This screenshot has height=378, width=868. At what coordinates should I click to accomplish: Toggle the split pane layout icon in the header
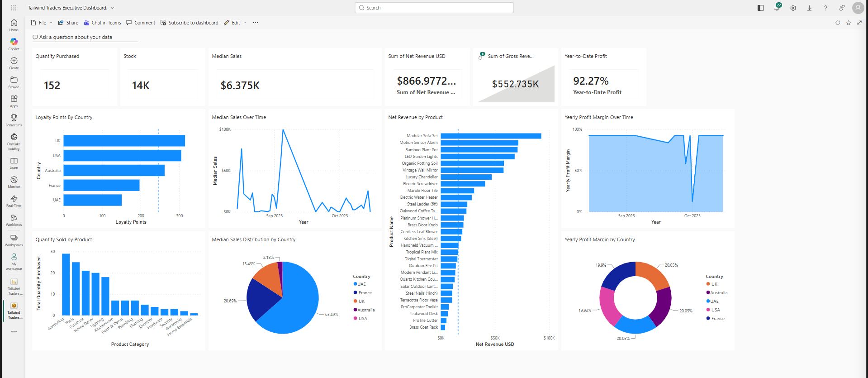pos(760,8)
